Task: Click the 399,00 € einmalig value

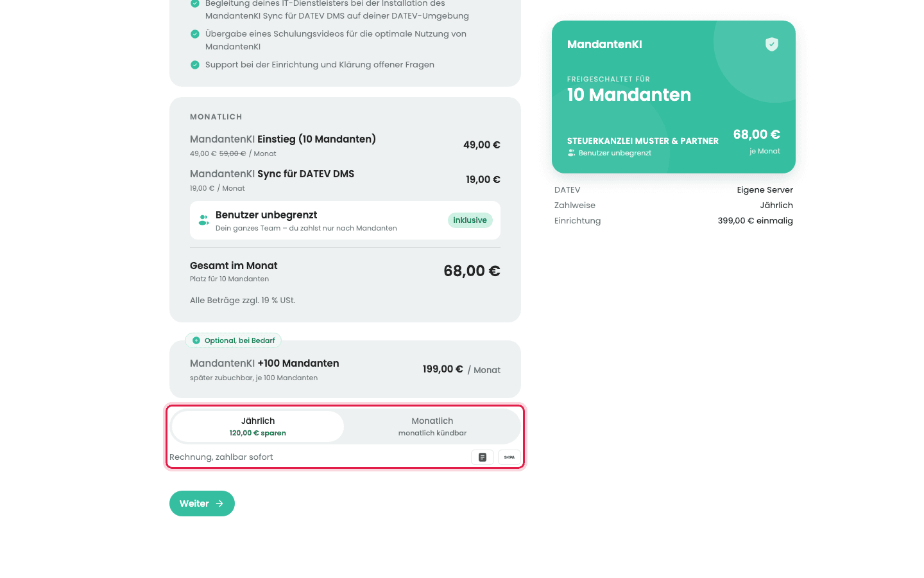Action: point(755,221)
